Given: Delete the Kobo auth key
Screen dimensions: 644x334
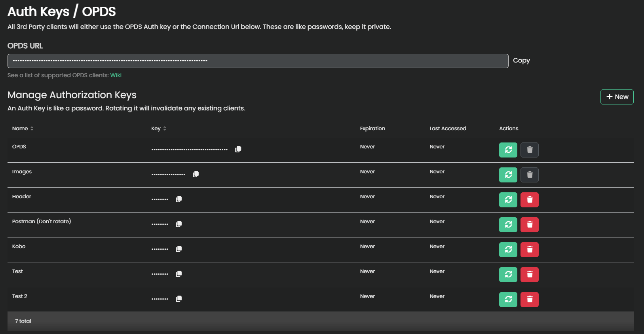Looking at the screenshot, I should (529, 250).
